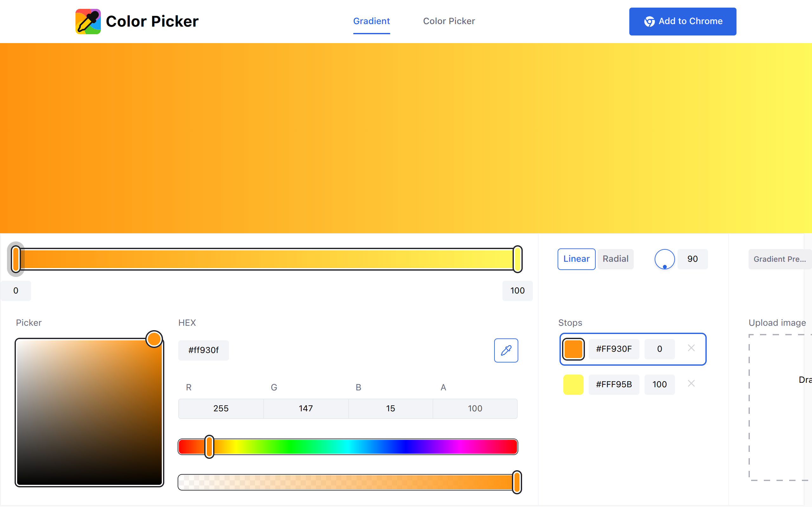
Task: Click the G value field showing 147
Action: 306,408
